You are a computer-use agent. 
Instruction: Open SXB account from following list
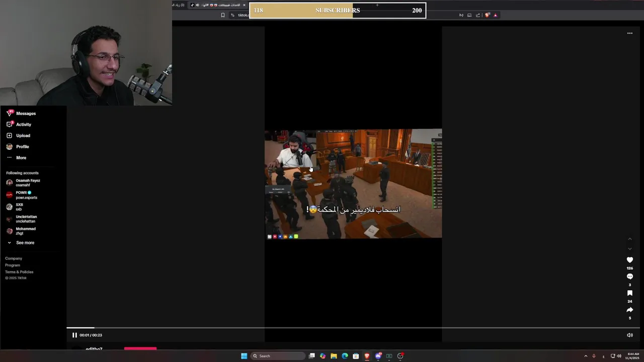click(x=15, y=207)
